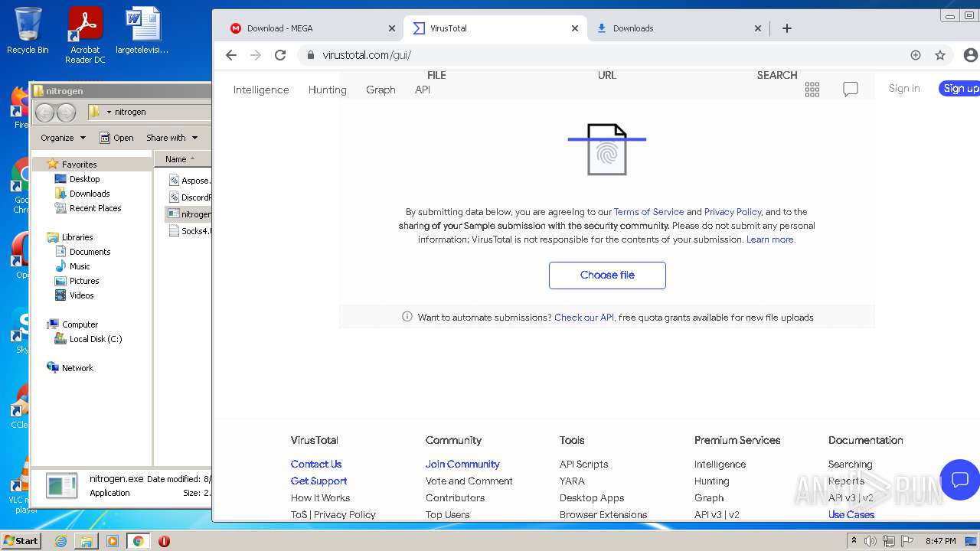Click Open in Explorer toolbar
This screenshot has width=980, height=551.
click(x=116, y=138)
